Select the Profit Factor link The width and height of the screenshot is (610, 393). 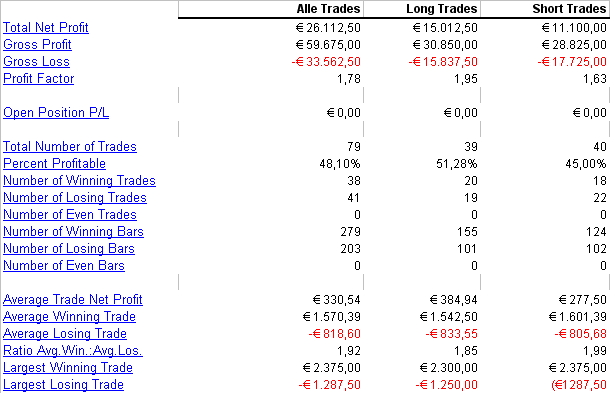[x=39, y=79]
